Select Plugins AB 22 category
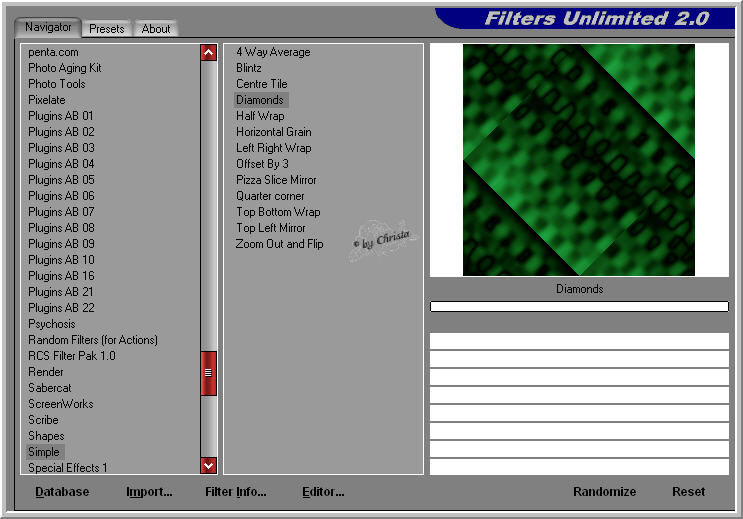Image resolution: width=743 pixels, height=519 pixels. click(61, 308)
